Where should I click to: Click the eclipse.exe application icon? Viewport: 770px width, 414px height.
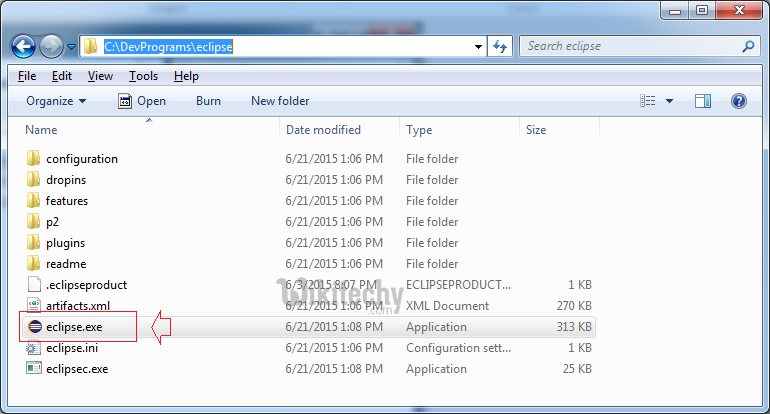33,327
